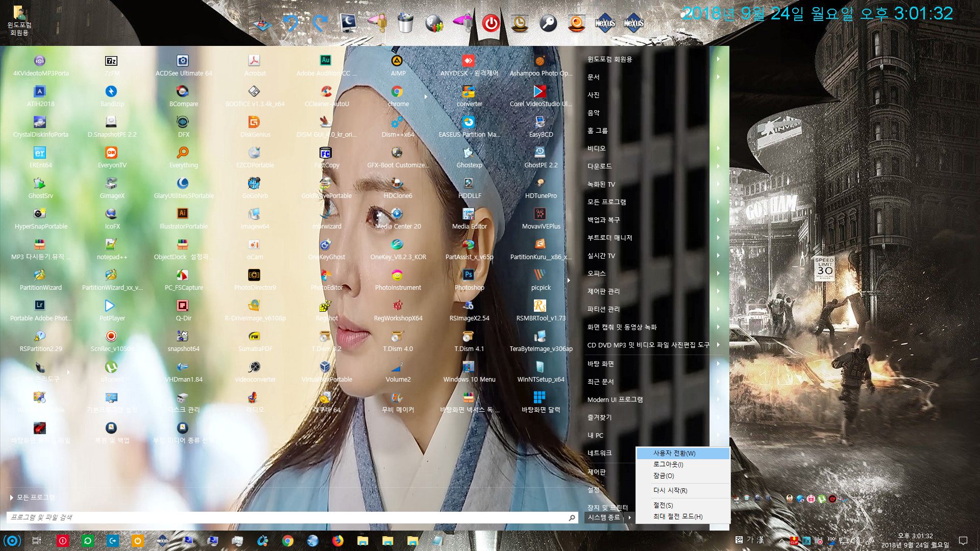Open the notification center in the taskbar
Viewport: 980px width, 551px height.
point(963,541)
